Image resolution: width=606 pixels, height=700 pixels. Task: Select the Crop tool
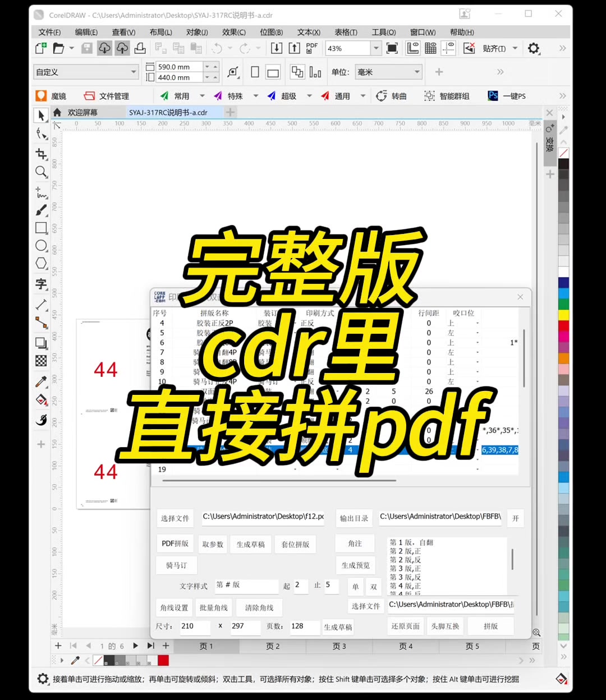[40, 154]
